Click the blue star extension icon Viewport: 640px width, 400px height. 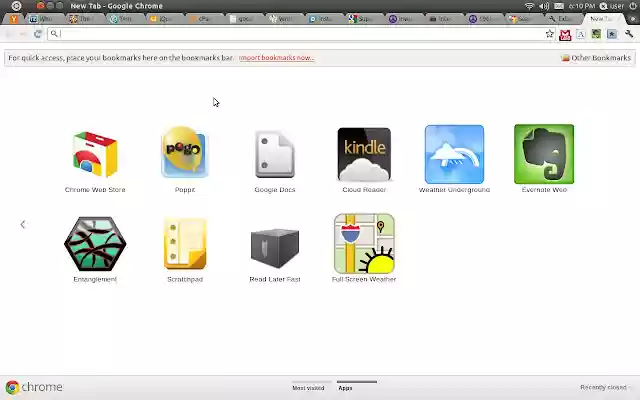click(x=611, y=34)
